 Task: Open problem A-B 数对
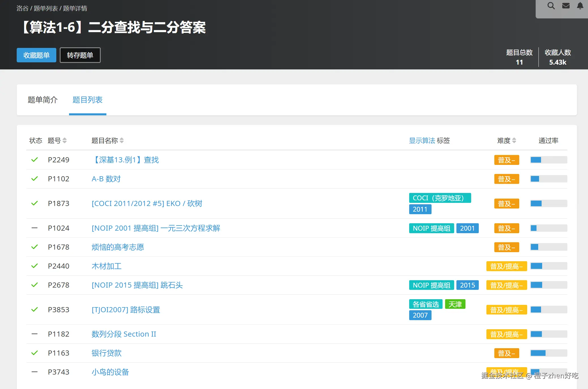[x=106, y=179]
